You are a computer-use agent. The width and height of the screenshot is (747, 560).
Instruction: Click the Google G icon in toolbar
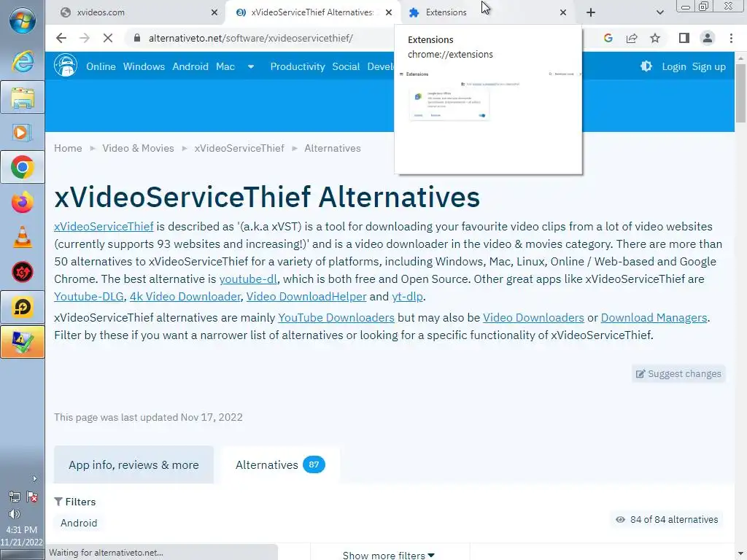pos(608,38)
